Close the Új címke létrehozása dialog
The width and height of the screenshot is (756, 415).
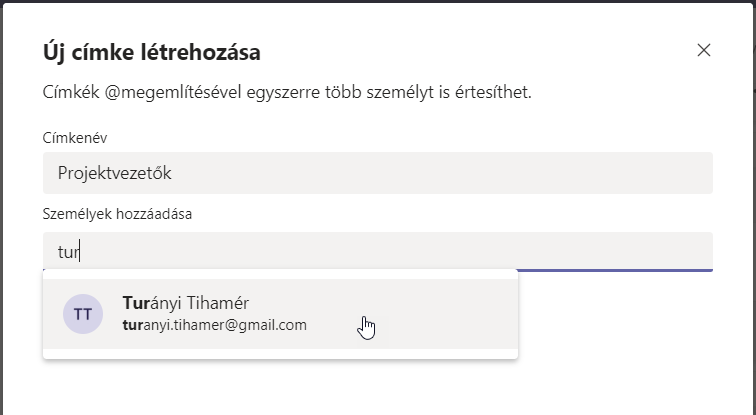[x=704, y=50]
